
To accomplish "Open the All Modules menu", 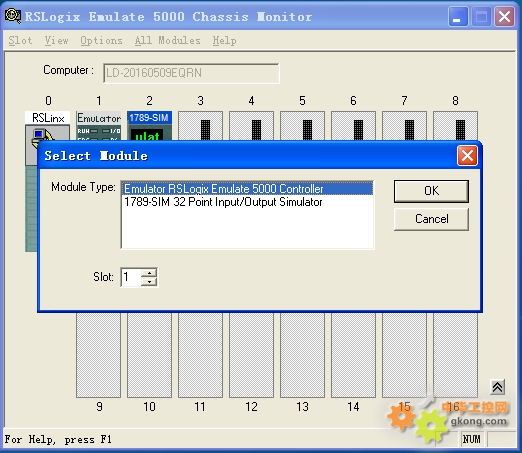I will 168,41.
